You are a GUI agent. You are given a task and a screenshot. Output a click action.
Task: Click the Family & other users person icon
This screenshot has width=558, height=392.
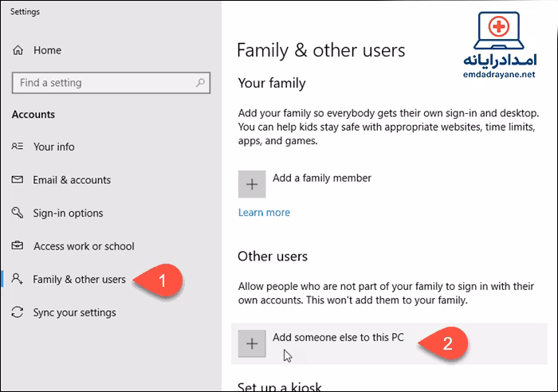[18, 279]
